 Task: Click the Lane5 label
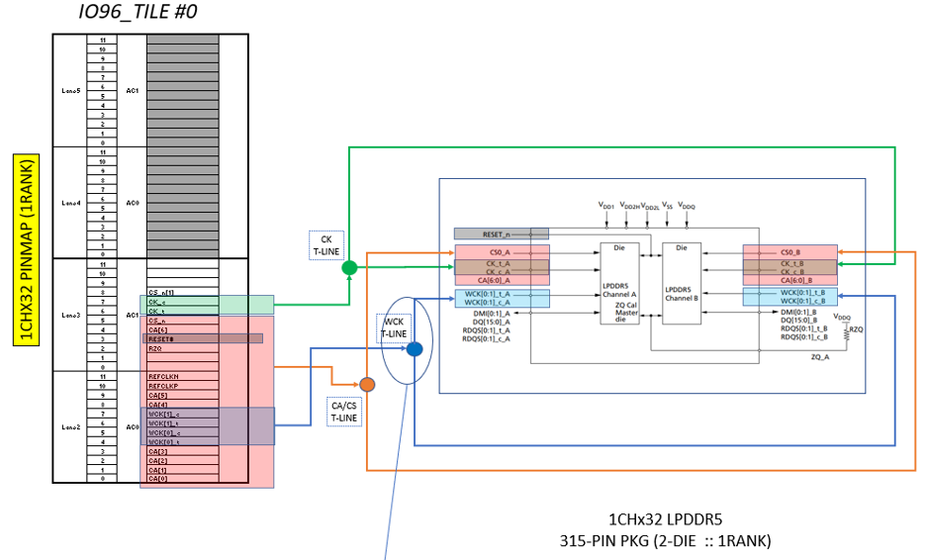pos(70,91)
